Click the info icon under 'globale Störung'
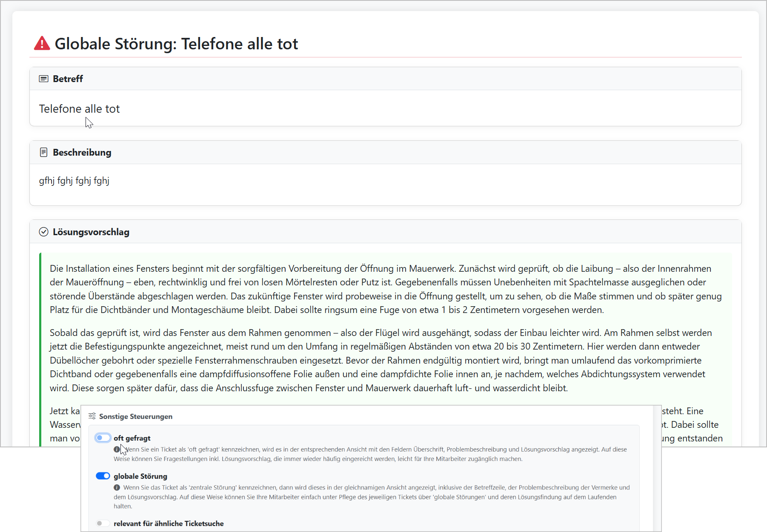The height and width of the screenshot is (532, 767). pos(117,487)
